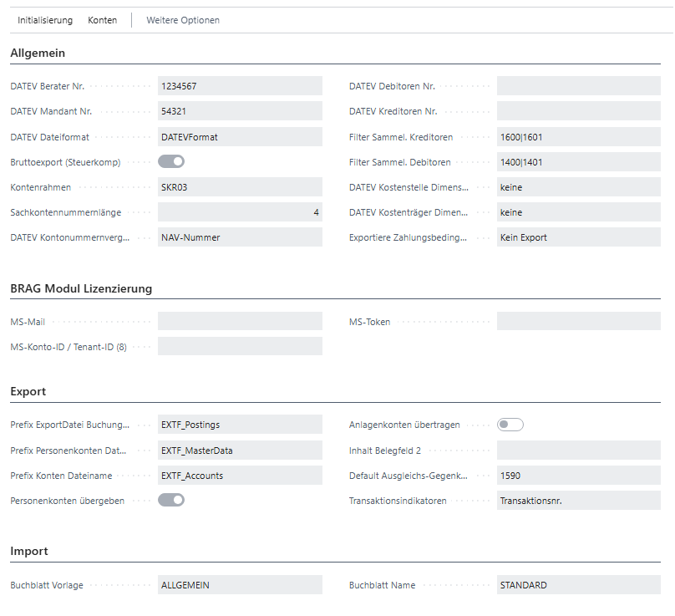Enable Anlagenkonten übertragen switch
The height and width of the screenshot is (616, 675).
510,425
